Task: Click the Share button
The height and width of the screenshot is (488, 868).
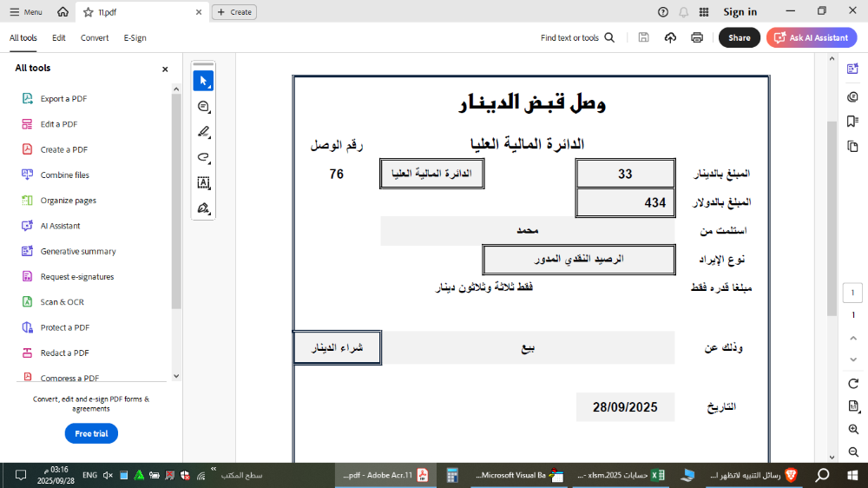Action: (x=739, y=38)
